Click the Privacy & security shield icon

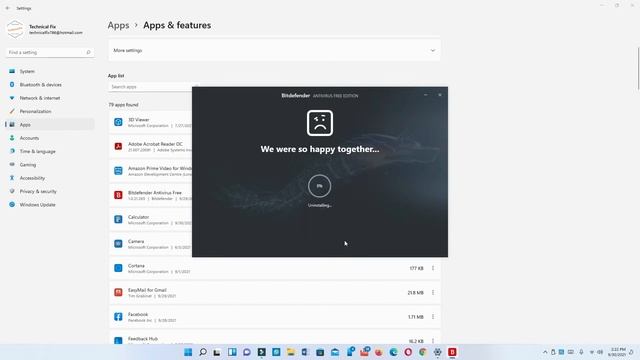pyautogui.click(x=12, y=191)
